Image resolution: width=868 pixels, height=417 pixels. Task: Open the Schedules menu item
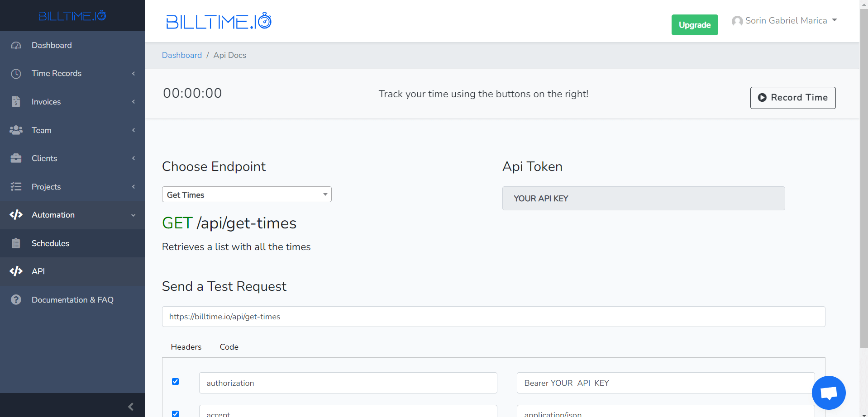coord(72,243)
